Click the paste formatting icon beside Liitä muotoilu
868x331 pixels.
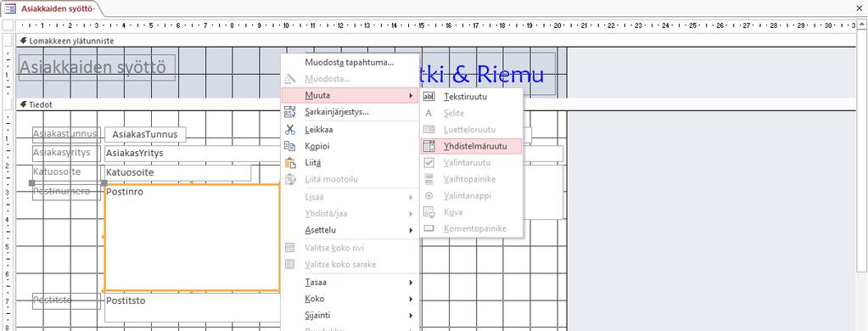tap(290, 179)
